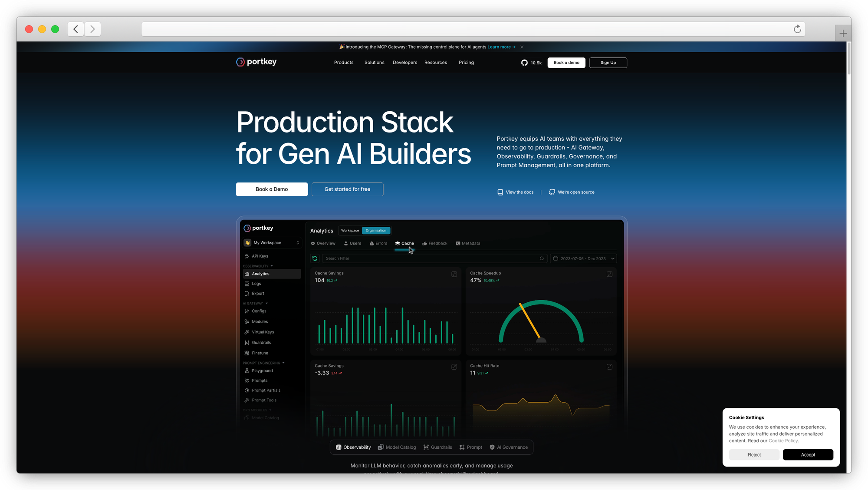Switch to the AI Governance tab
Screen dimensions: 868x490
click(509, 447)
